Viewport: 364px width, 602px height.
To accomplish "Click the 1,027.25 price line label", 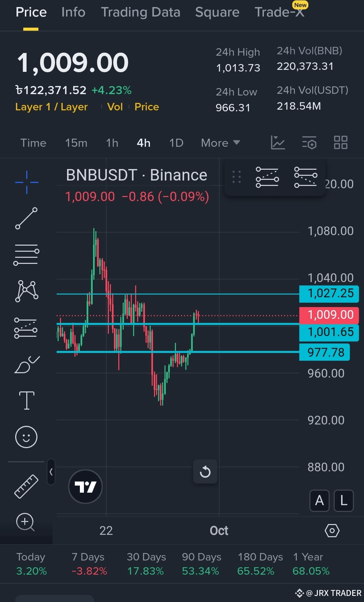I will [329, 293].
